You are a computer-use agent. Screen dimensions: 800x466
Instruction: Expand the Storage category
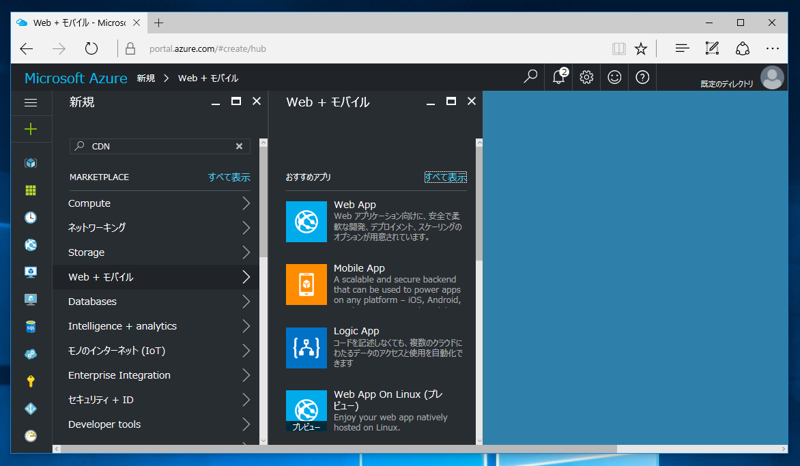click(x=156, y=252)
